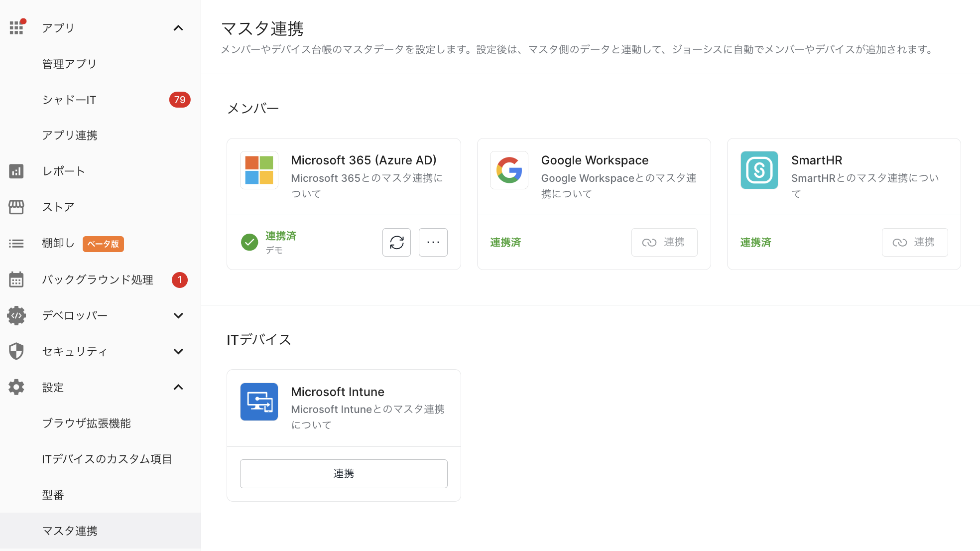The width and height of the screenshot is (980, 551).
Task: Click the SmartHR logo icon
Action: click(759, 170)
